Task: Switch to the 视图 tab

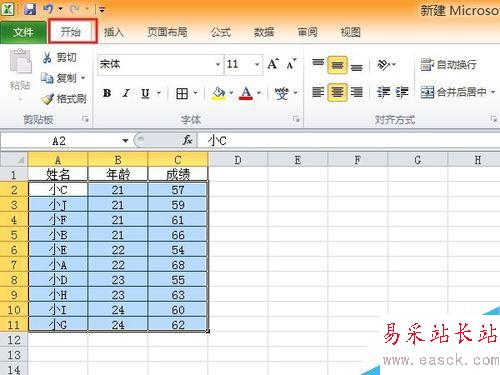Action: tap(351, 32)
